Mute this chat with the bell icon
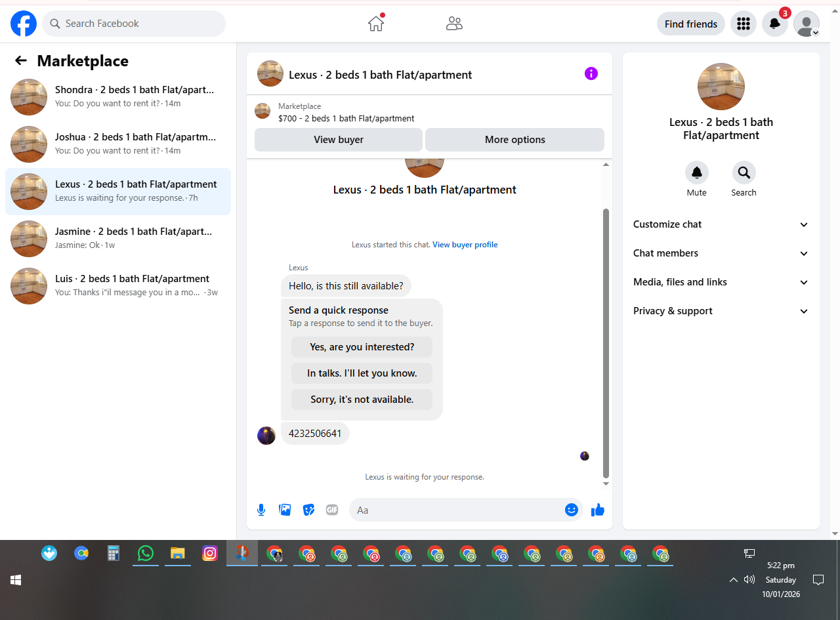 tap(697, 173)
